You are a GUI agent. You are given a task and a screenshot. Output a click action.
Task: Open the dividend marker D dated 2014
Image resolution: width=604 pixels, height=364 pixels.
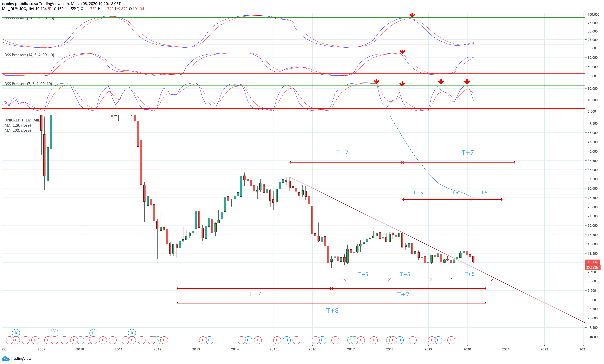click(248, 340)
